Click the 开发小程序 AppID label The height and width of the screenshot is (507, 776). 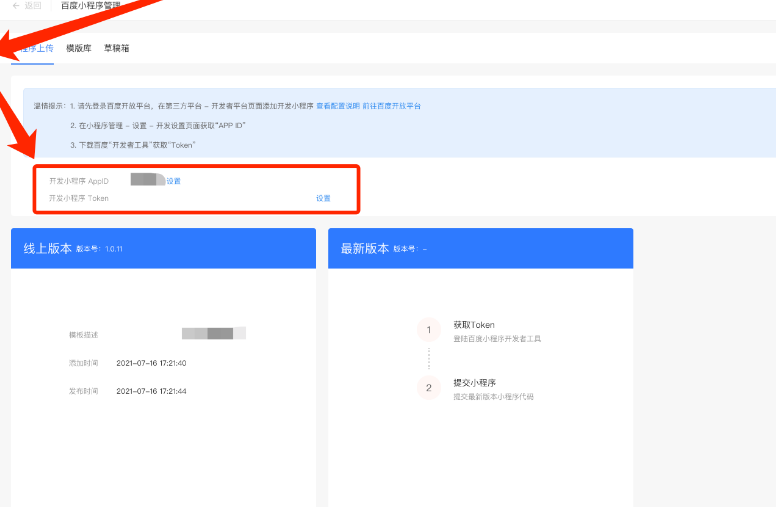click(79, 181)
